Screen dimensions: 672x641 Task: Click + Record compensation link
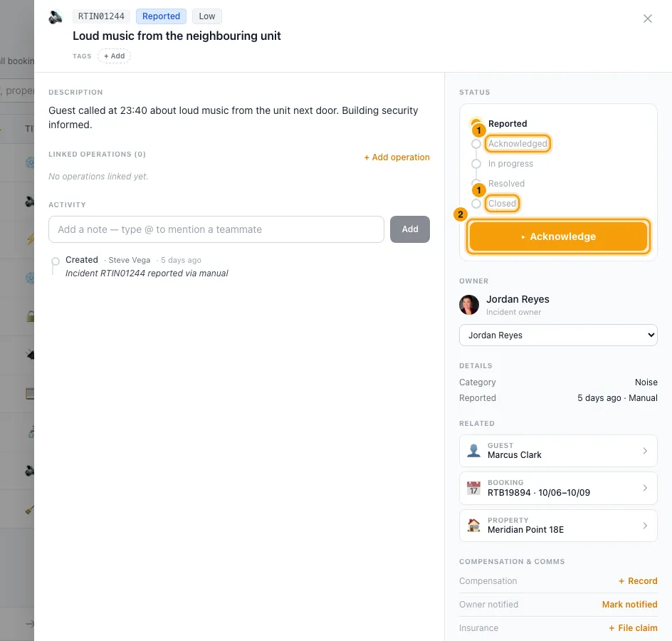638,581
